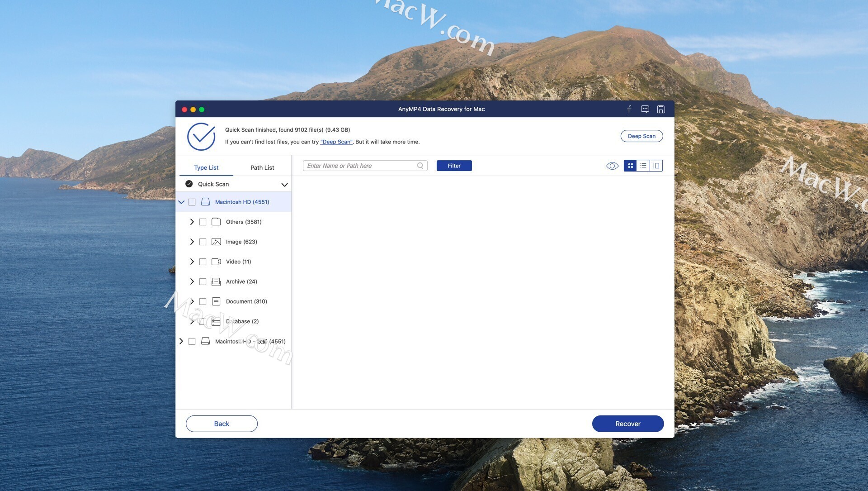Expand the bottom Macintosh HD data volume

tap(181, 341)
